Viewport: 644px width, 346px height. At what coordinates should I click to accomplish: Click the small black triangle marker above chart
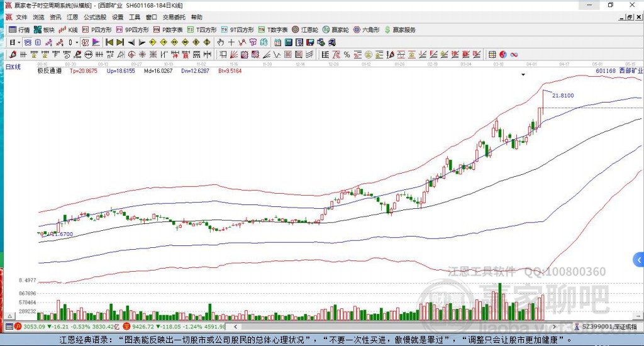click(523, 75)
